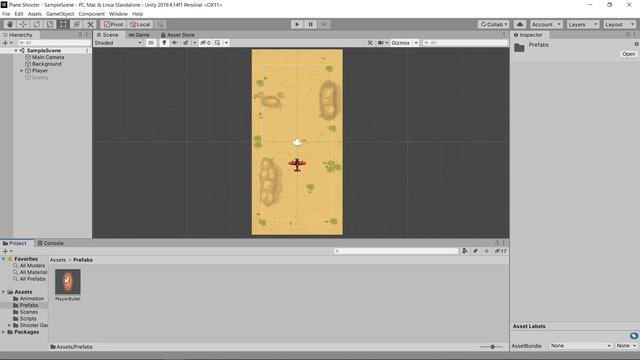640x360 pixels.
Task: Open the Scripts folder
Action: click(28, 319)
